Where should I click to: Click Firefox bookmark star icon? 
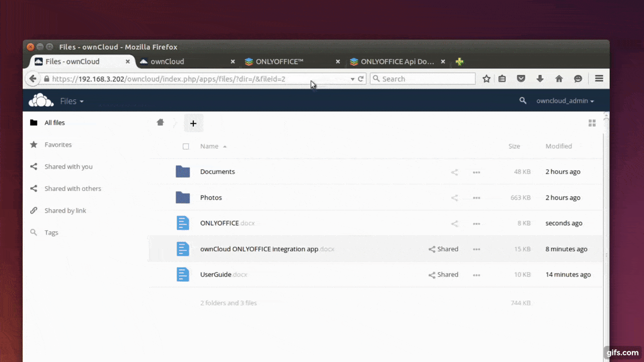[x=487, y=79]
